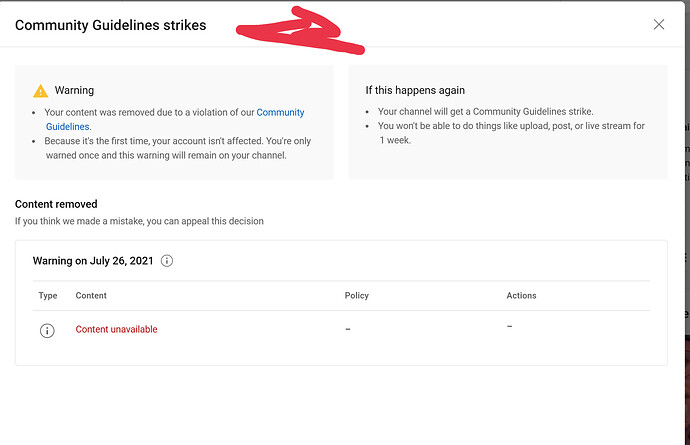Click the Content removed heading
Image resolution: width=690 pixels, height=445 pixels.
click(x=56, y=204)
